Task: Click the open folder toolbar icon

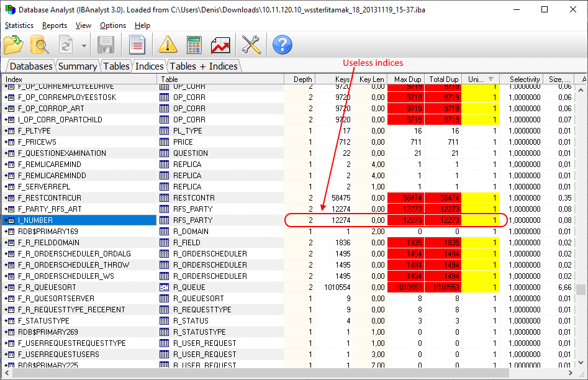Action: 14,45
